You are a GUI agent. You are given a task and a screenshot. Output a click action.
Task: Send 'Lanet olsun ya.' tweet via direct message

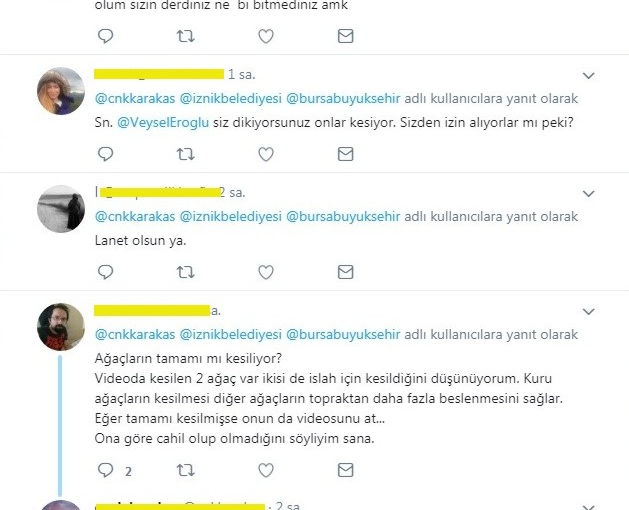(x=345, y=272)
